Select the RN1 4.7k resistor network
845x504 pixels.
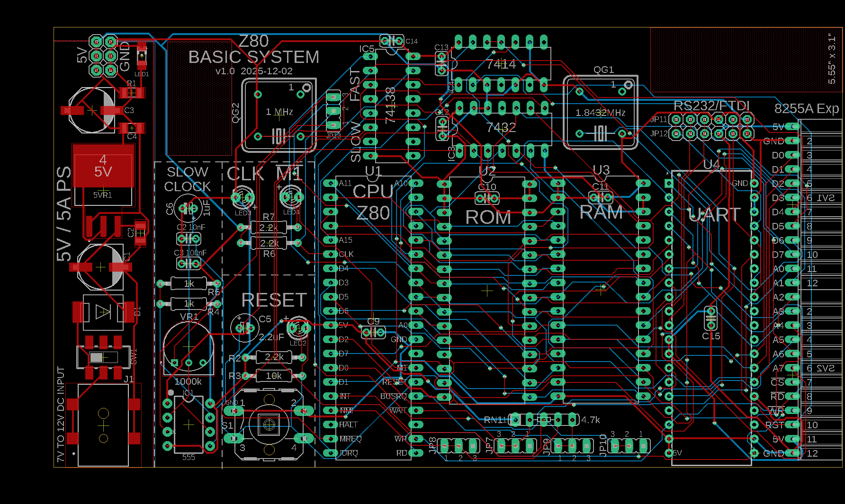(544, 420)
